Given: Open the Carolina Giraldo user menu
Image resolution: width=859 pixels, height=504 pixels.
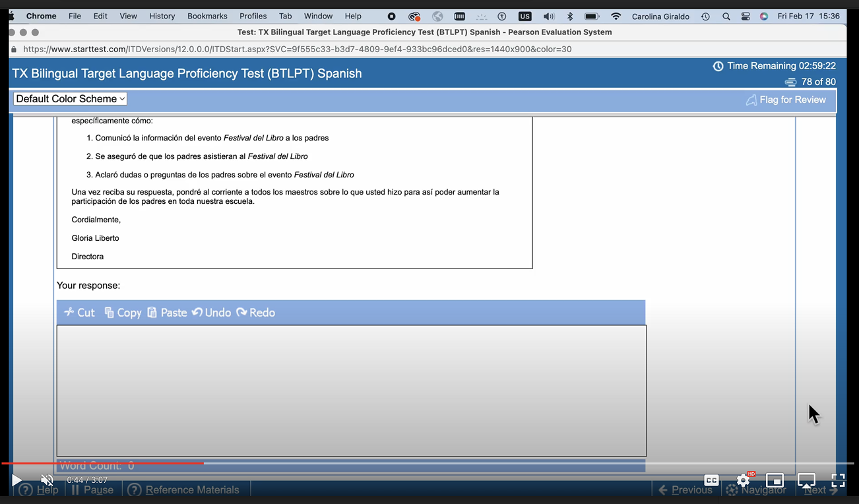Looking at the screenshot, I should tap(660, 16).
